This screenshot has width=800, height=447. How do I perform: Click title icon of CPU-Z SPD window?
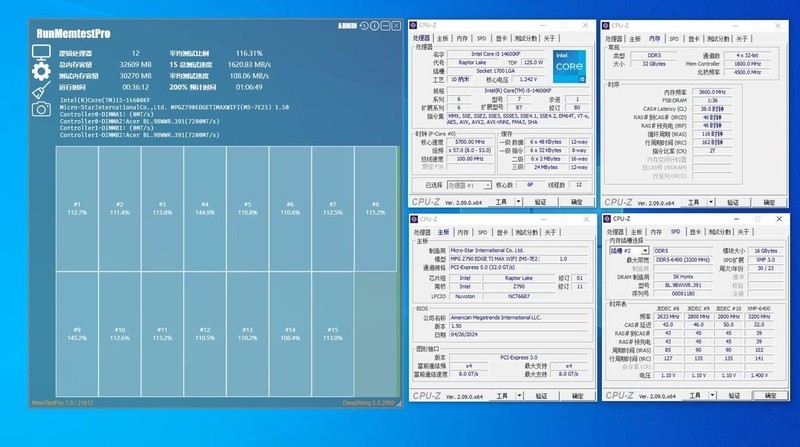(607, 219)
